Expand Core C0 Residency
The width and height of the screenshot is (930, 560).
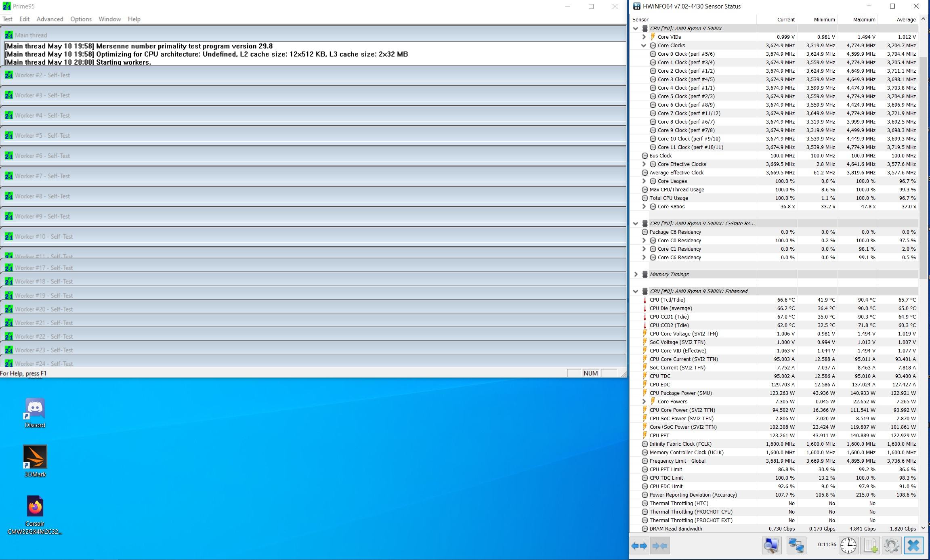(x=644, y=241)
